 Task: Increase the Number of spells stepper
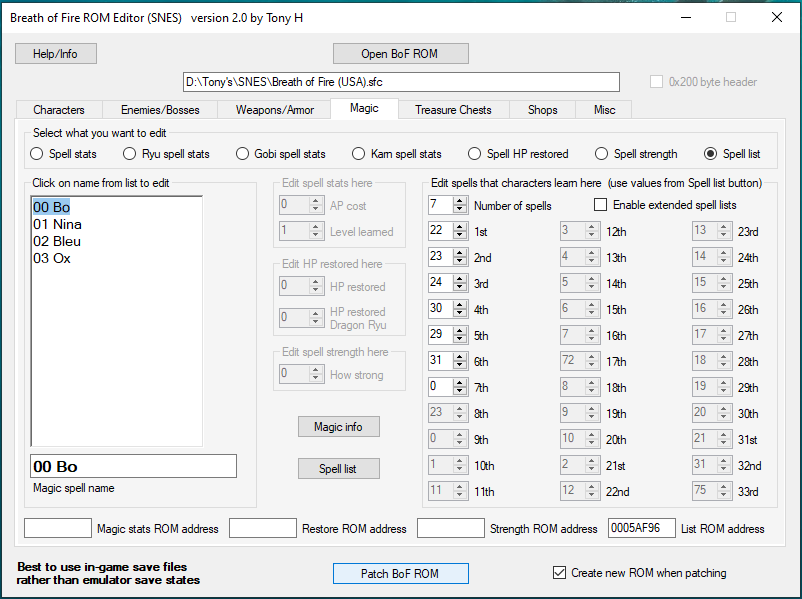(460, 200)
